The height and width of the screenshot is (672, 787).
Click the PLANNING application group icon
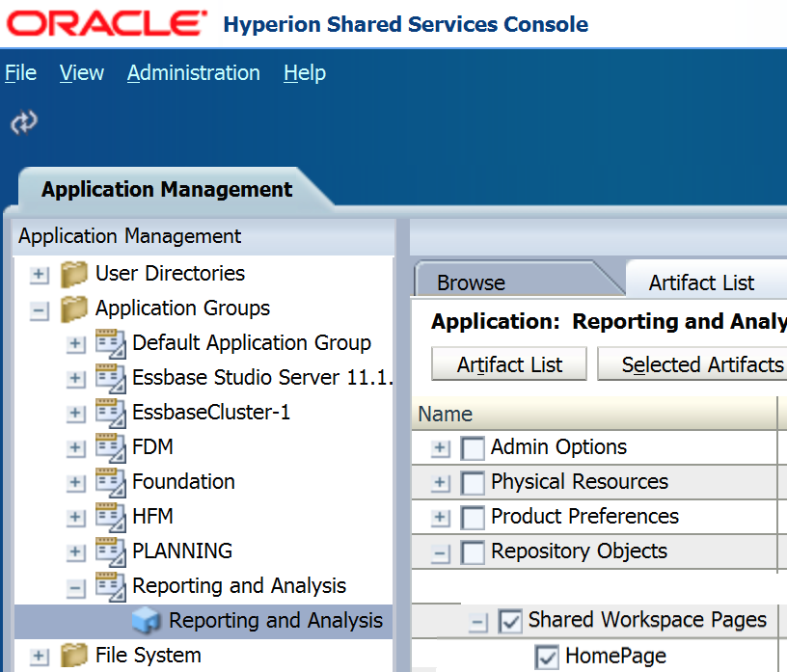pyautogui.click(x=111, y=551)
